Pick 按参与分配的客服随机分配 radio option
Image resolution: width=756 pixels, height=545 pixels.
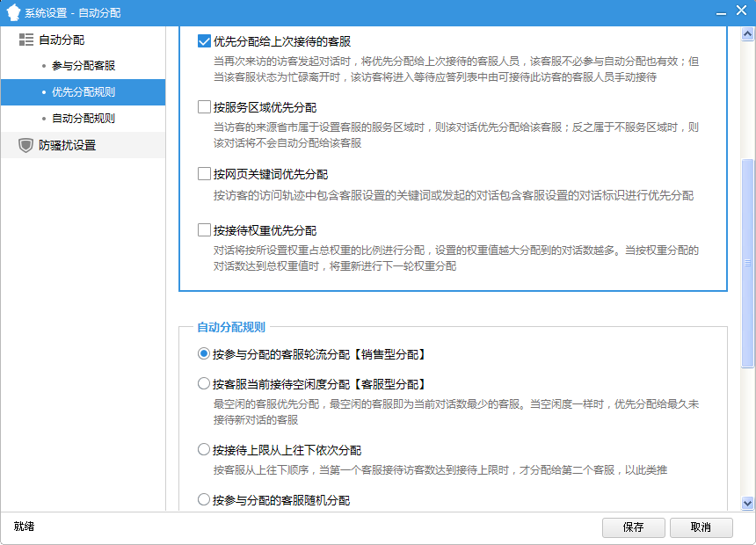(x=204, y=500)
